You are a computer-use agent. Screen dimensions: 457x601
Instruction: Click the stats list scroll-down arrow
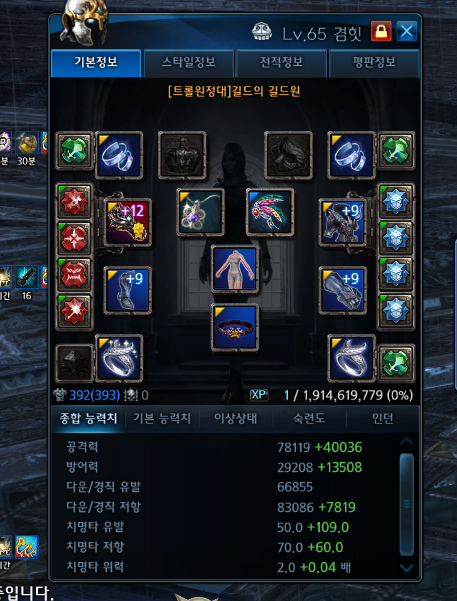click(x=406, y=568)
